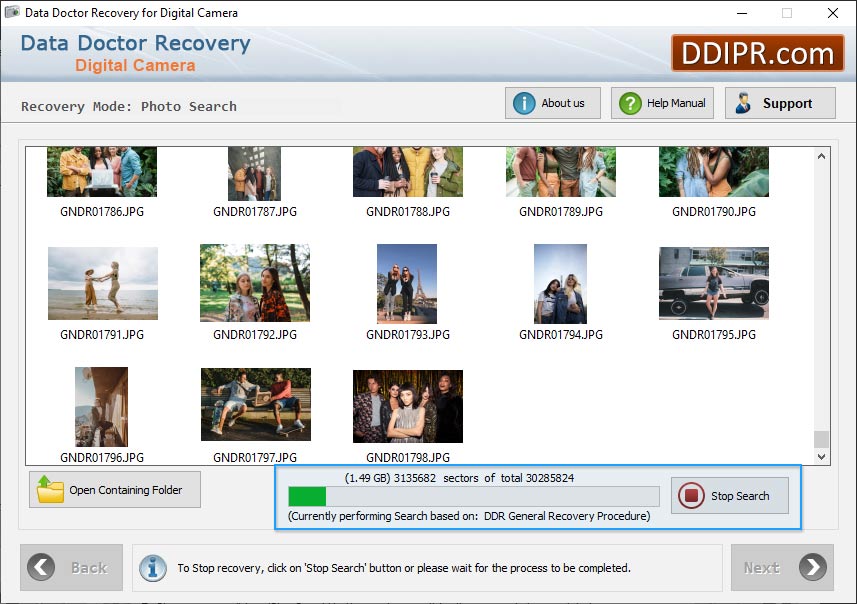Click the file name GNDR01797.JPG
Image resolution: width=857 pixels, height=604 pixels.
pyautogui.click(x=255, y=458)
